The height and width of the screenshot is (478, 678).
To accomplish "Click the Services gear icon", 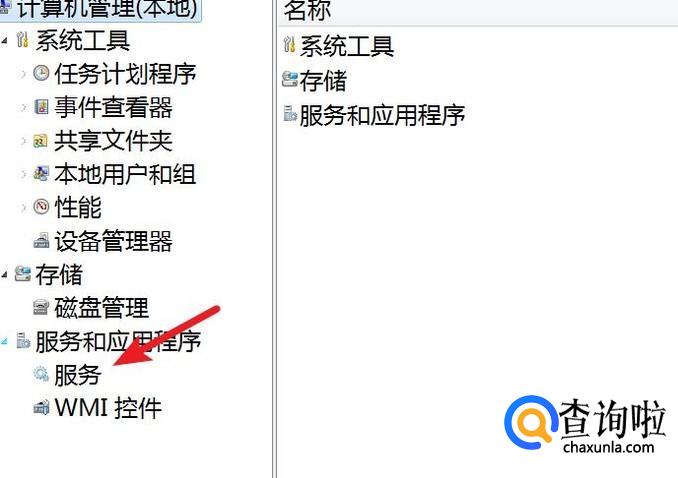I will pyautogui.click(x=41, y=374).
